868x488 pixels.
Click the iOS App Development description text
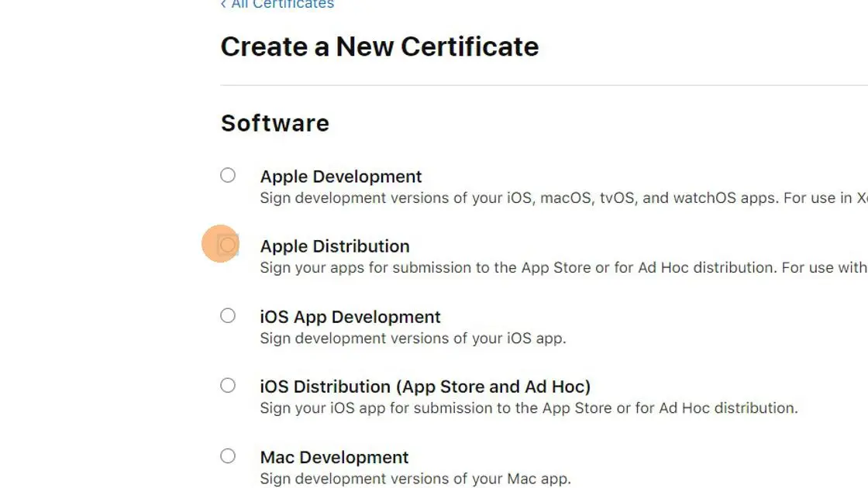click(413, 338)
